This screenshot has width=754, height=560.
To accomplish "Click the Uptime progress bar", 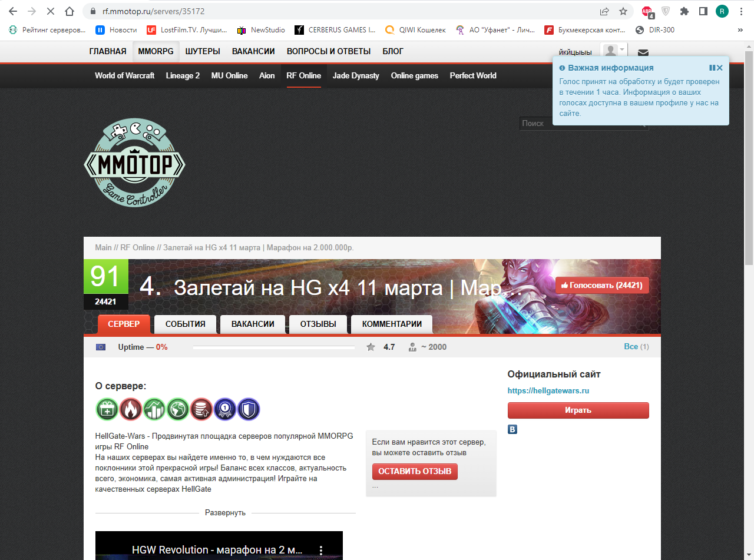I will [x=274, y=347].
